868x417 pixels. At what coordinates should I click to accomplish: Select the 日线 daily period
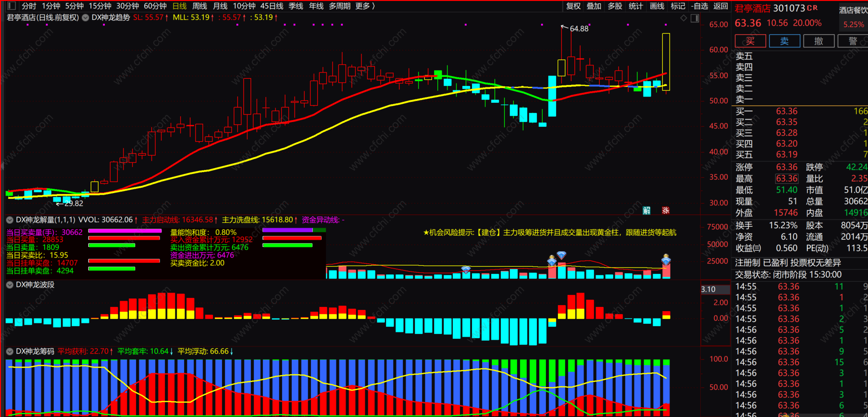(x=179, y=6)
